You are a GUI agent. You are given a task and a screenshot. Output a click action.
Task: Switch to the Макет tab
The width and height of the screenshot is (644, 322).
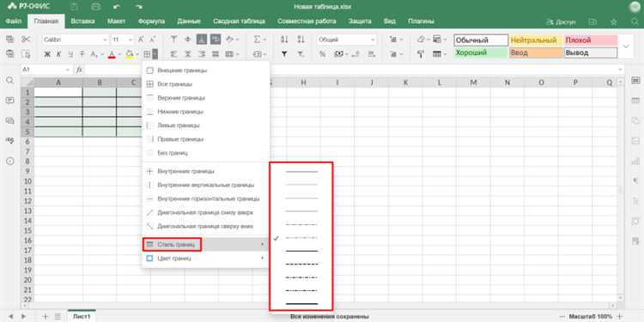116,21
